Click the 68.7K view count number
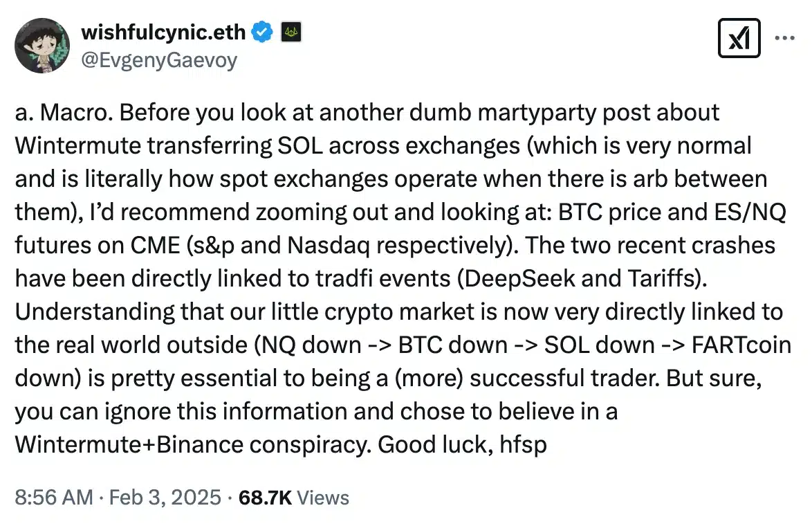This screenshot has width=812, height=526. 264,497
